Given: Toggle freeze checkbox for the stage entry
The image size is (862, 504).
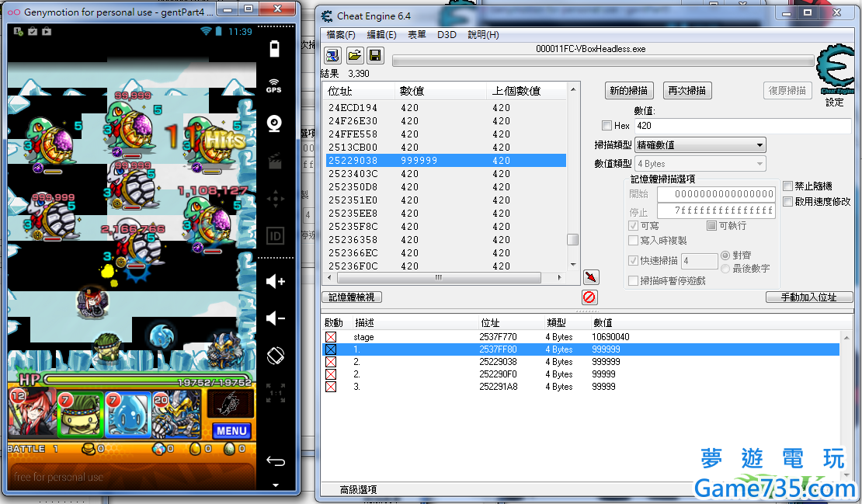Looking at the screenshot, I should 331,337.
